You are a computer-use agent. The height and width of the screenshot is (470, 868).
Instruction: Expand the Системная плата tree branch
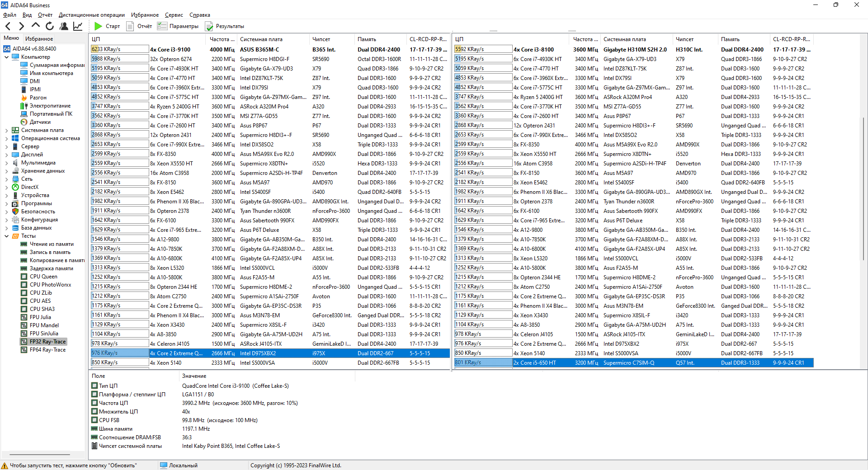pyautogui.click(x=6, y=130)
